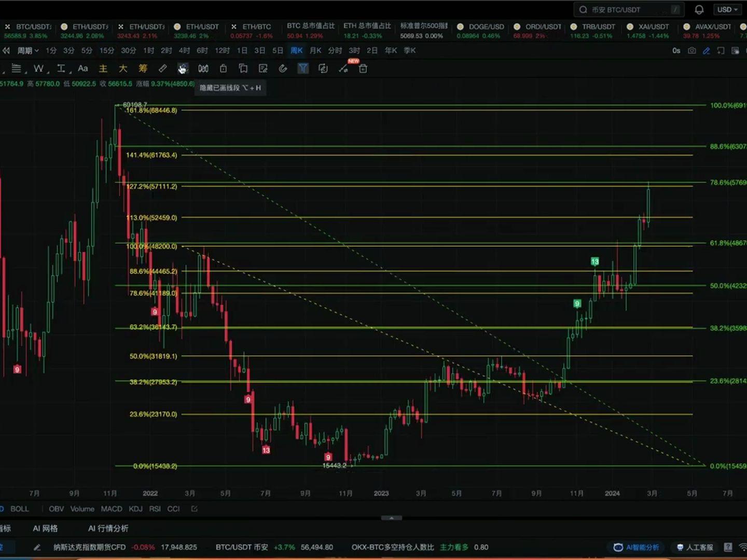Open 人工客服 customer support
The image size is (747, 560).
click(695, 547)
